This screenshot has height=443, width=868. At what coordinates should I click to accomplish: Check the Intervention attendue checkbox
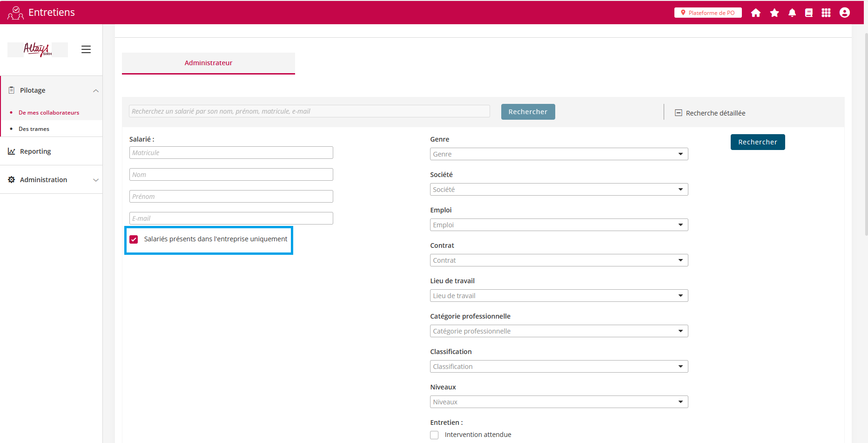pyautogui.click(x=434, y=435)
